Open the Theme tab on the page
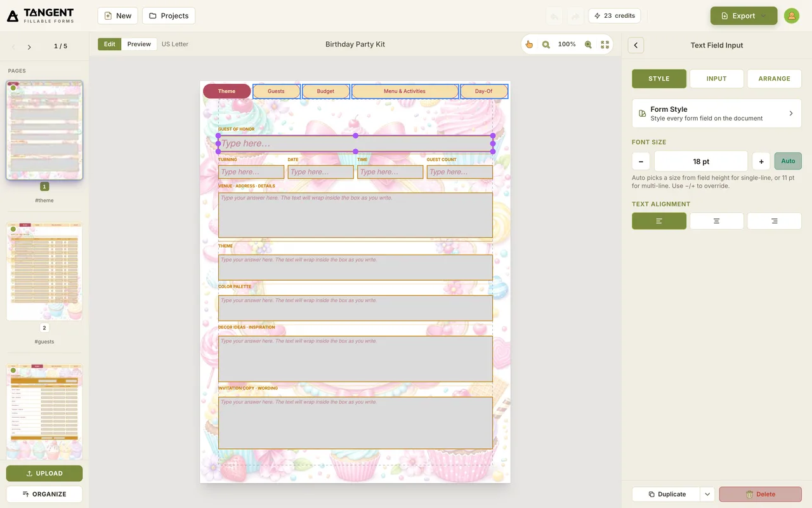This screenshot has height=508, width=812. coord(227,91)
